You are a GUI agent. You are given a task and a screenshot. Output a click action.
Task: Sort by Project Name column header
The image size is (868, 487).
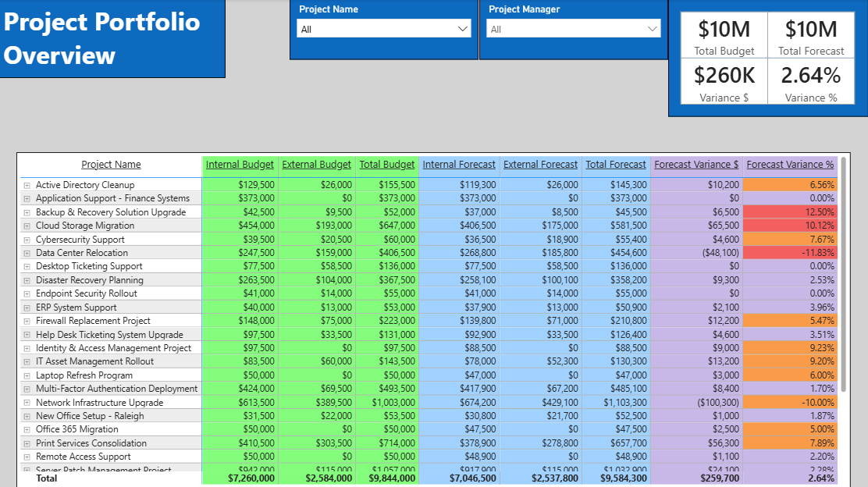coord(111,165)
